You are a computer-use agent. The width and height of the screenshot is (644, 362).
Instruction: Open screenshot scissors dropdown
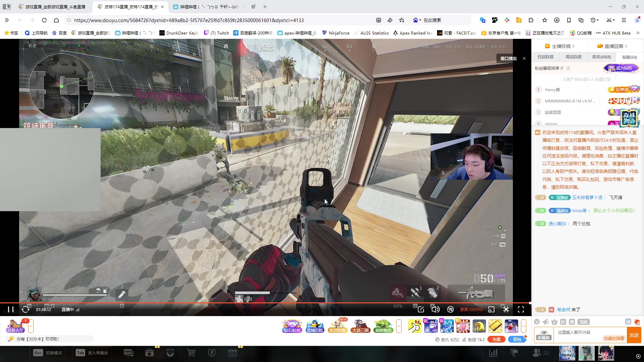pos(610,20)
